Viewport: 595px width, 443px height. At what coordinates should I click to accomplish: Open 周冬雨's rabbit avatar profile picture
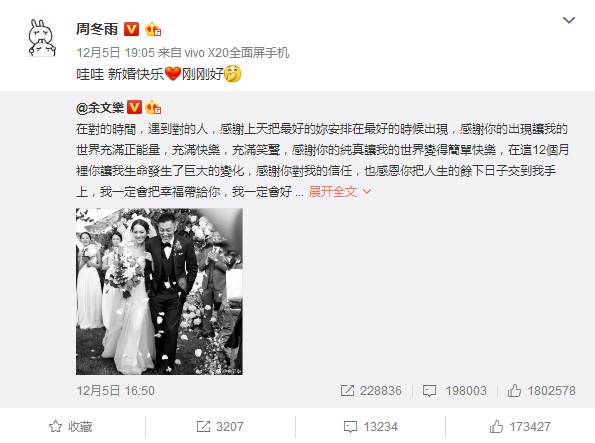point(42,38)
